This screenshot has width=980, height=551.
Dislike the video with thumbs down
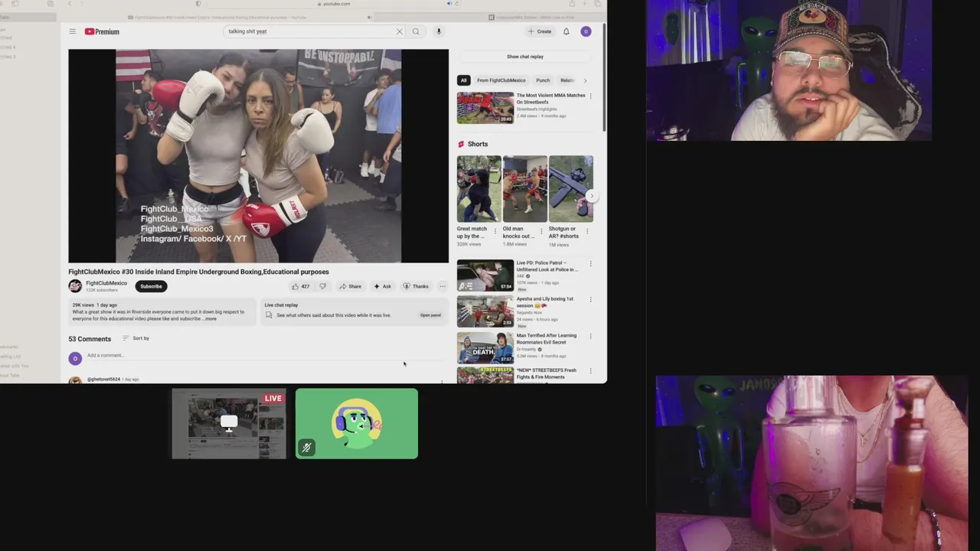[x=322, y=286]
